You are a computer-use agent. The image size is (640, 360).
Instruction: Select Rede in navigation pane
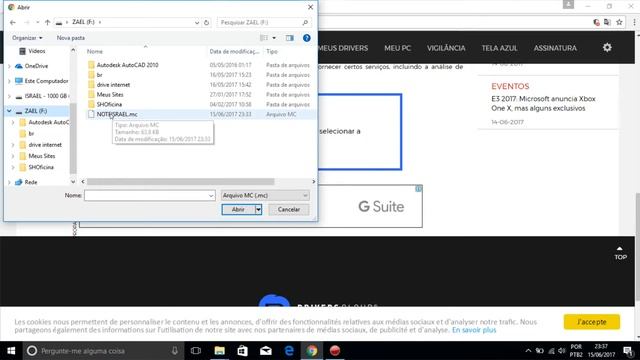[31, 182]
